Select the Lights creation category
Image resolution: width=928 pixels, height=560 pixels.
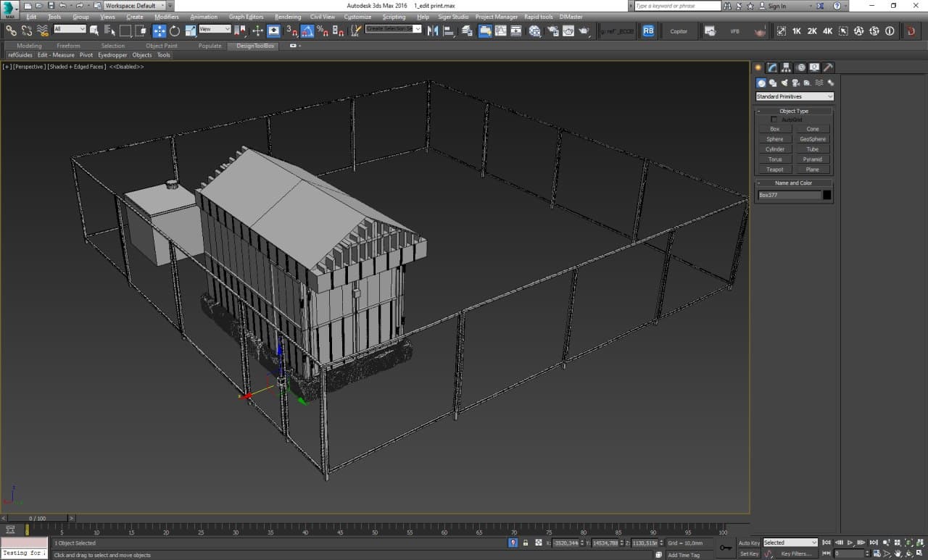coord(784,83)
